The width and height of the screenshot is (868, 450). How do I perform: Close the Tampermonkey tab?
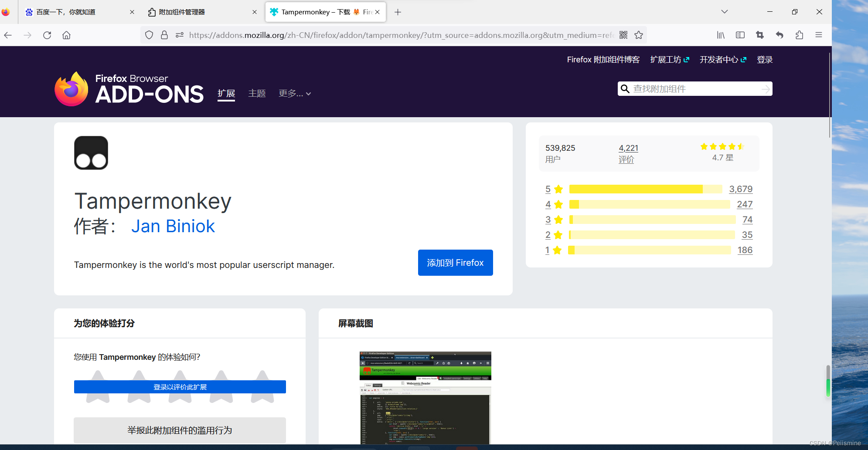click(378, 12)
